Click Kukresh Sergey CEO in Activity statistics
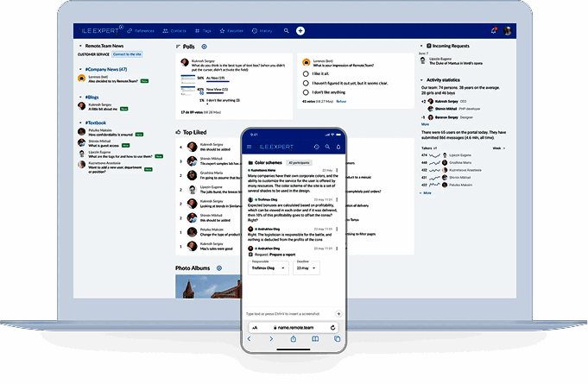 [446, 101]
